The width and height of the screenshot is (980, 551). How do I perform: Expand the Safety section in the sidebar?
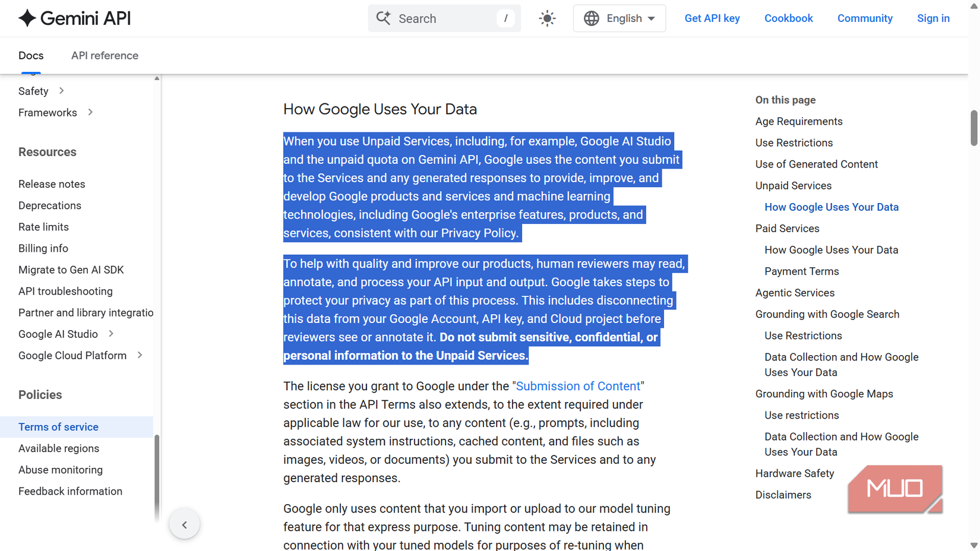point(61,91)
